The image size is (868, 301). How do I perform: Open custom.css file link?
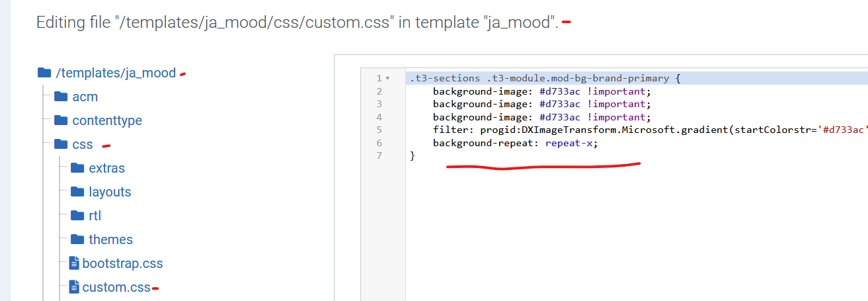tap(116, 287)
